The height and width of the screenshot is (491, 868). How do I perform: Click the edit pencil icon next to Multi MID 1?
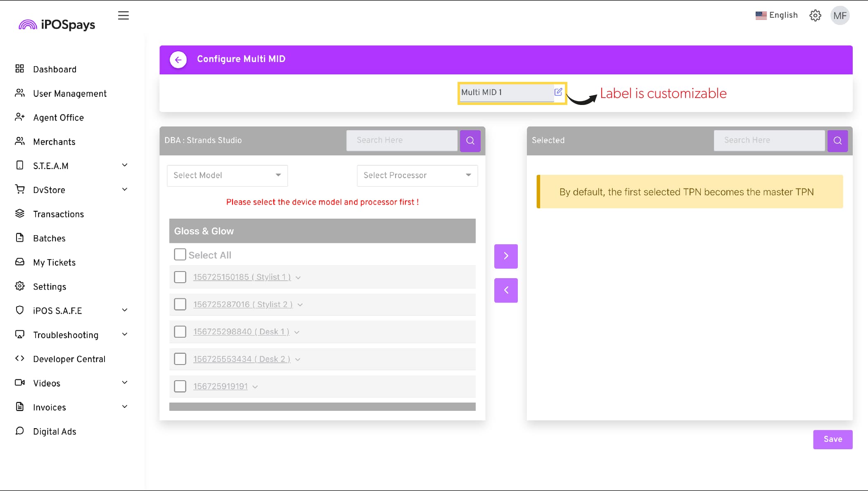point(558,92)
